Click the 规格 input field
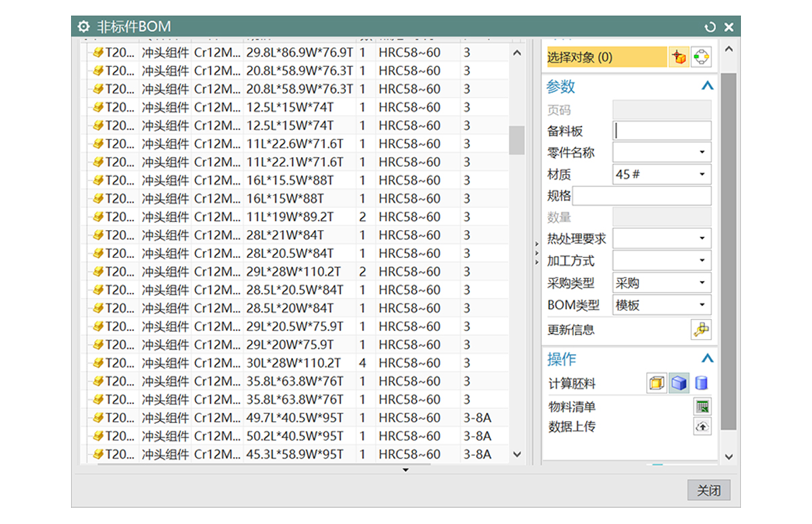This screenshot has width=812, height=524. (641, 196)
